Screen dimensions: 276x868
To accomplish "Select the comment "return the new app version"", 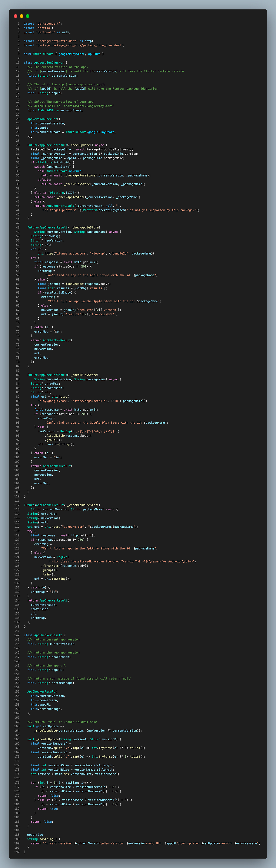I will point(54,653).
